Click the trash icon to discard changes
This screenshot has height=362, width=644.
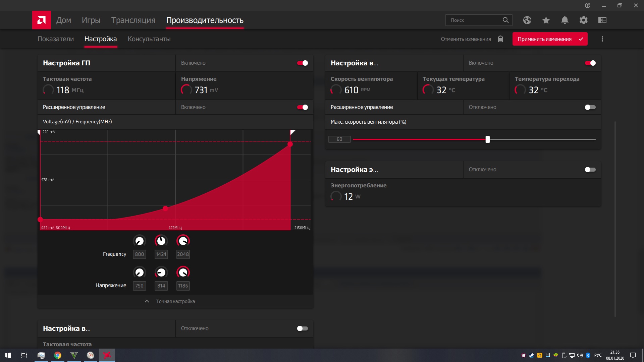[500, 39]
